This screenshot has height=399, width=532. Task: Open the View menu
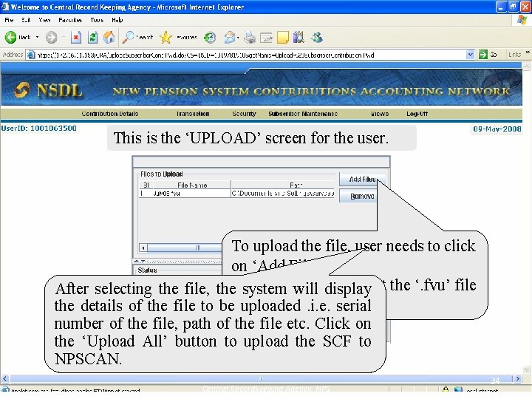44,20
